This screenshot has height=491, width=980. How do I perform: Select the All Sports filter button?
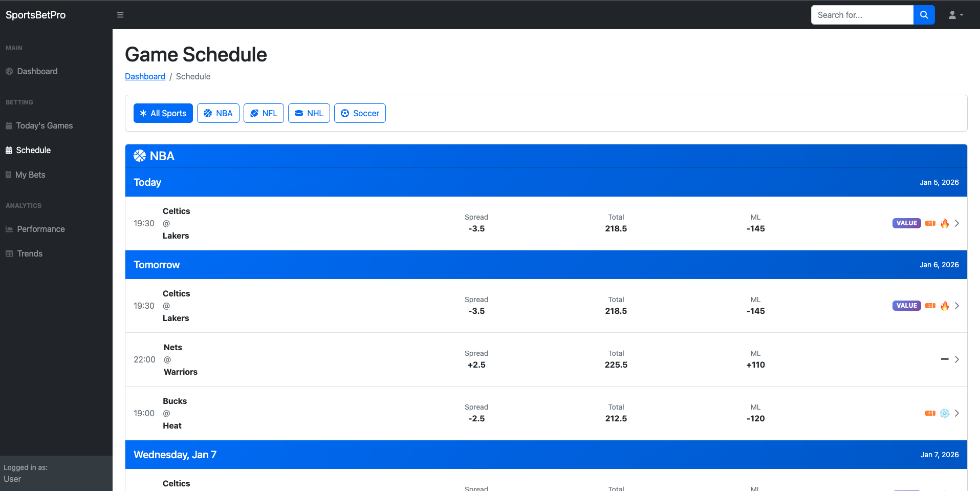click(163, 113)
